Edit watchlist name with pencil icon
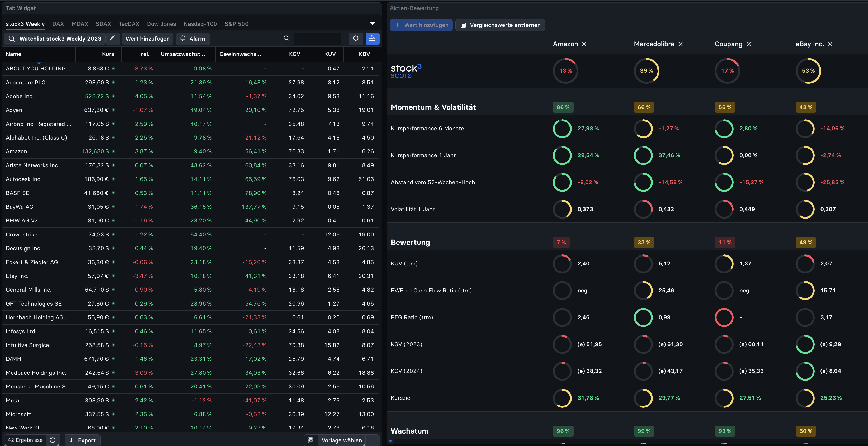Image resolution: width=868 pixels, height=446 pixels. [x=112, y=39]
